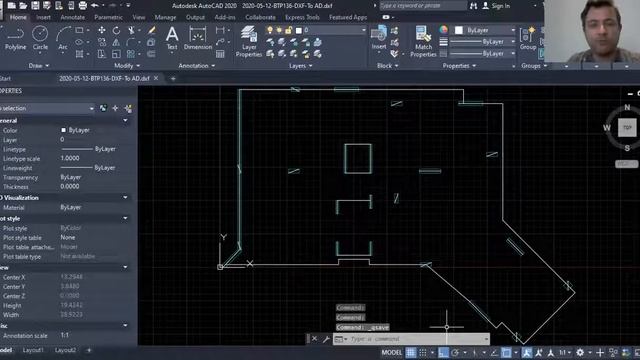Toggle the layer freeze sun icon
This screenshot has width=640, height=360.
click(279, 30)
